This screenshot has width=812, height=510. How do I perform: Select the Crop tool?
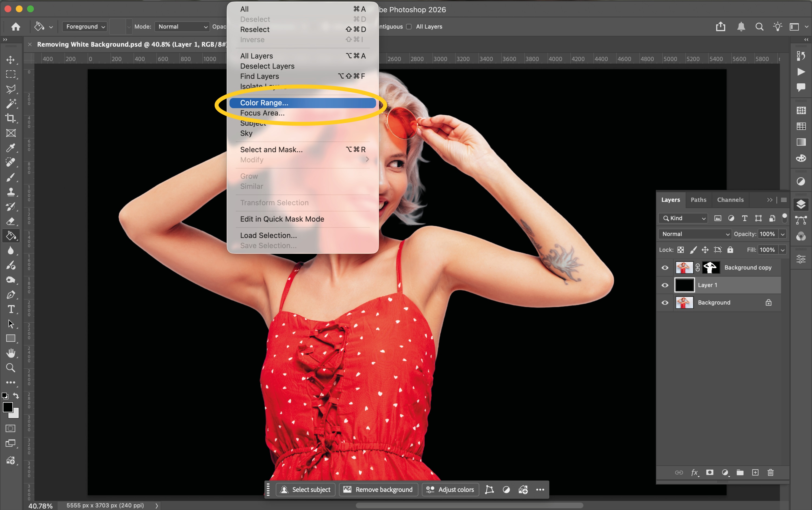coord(11,118)
